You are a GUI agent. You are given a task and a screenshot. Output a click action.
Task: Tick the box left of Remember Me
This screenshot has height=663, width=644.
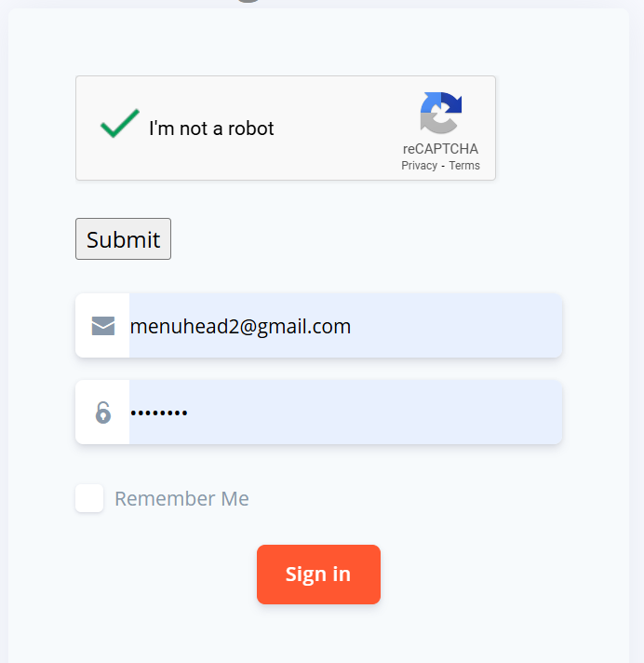pos(89,498)
